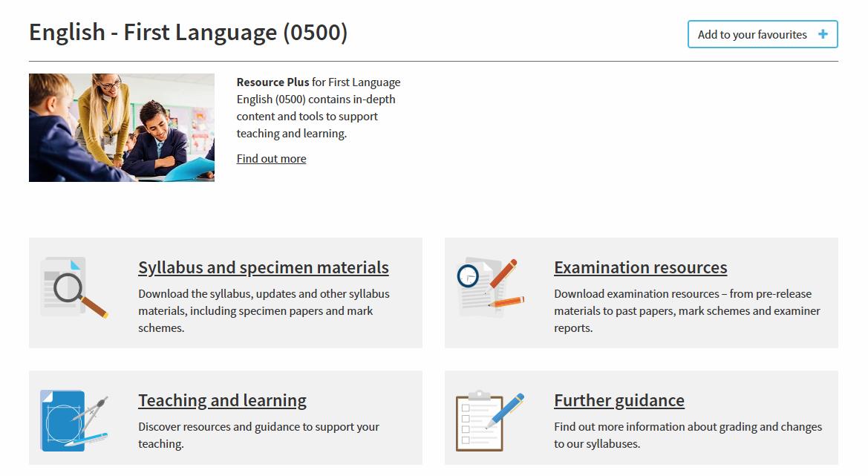Add this syllabus to your favourites

tap(752, 34)
